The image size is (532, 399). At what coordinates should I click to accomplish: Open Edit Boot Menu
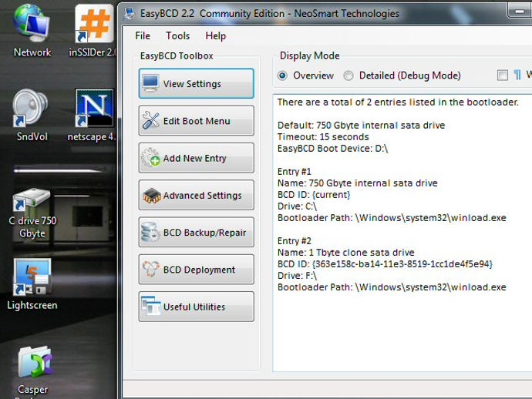(x=196, y=121)
